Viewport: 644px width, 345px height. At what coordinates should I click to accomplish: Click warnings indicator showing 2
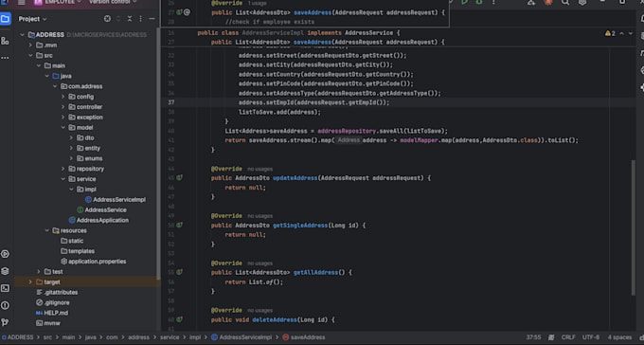click(610, 33)
